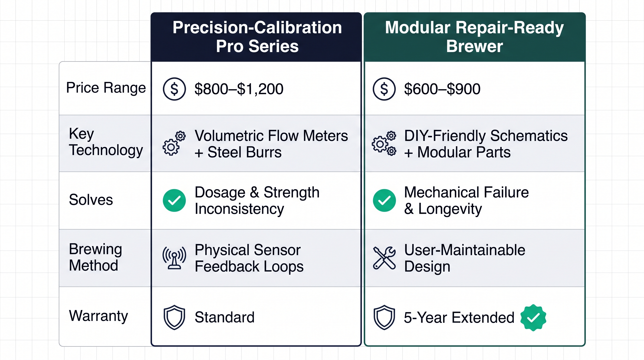Select the Modular Repair-Ready Brewer header
Screen dimensions: 644x360
(x=474, y=37)
